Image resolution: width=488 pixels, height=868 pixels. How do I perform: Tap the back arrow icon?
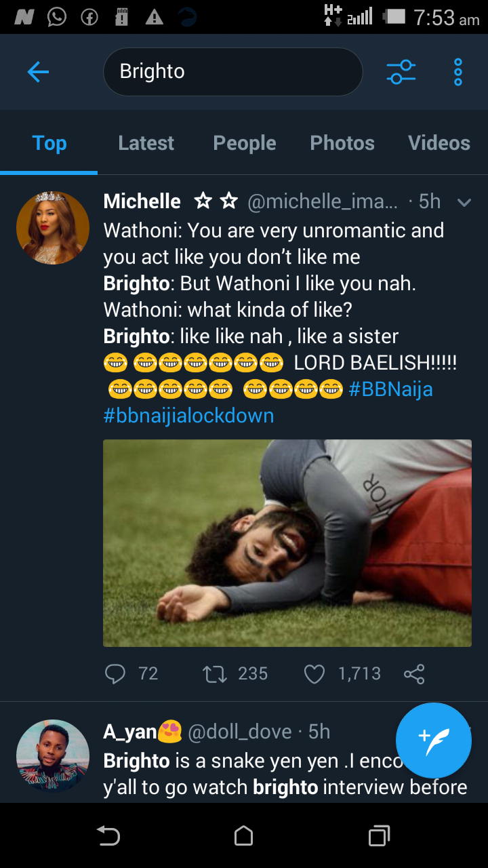pyautogui.click(x=38, y=71)
